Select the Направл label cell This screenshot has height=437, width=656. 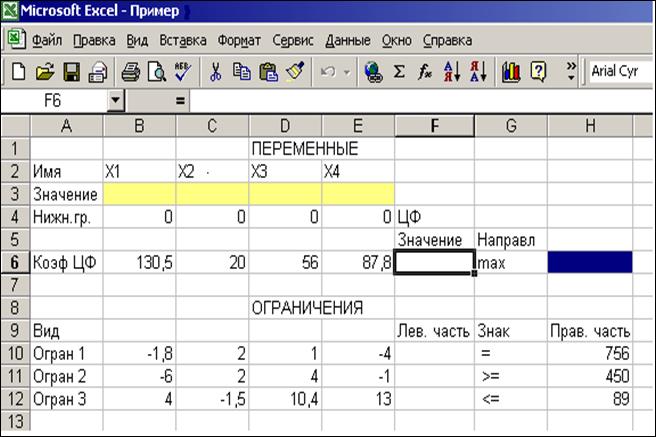(511, 240)
